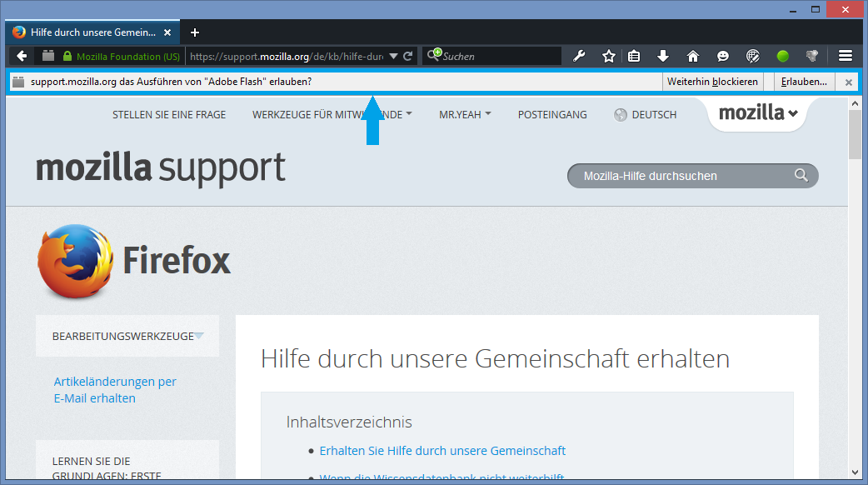Open the chat smiley bubble icon
Viewport: 868px width, 485px height.
722,56
